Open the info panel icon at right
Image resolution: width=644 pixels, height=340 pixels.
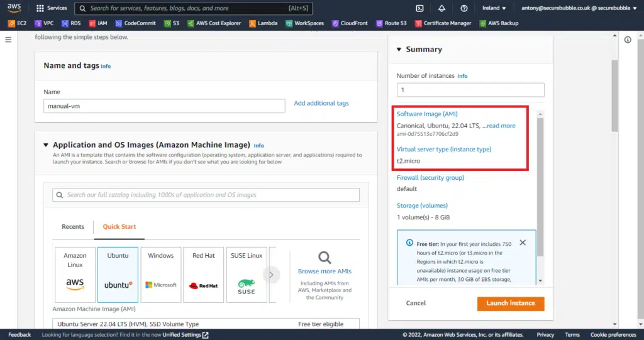628,40
